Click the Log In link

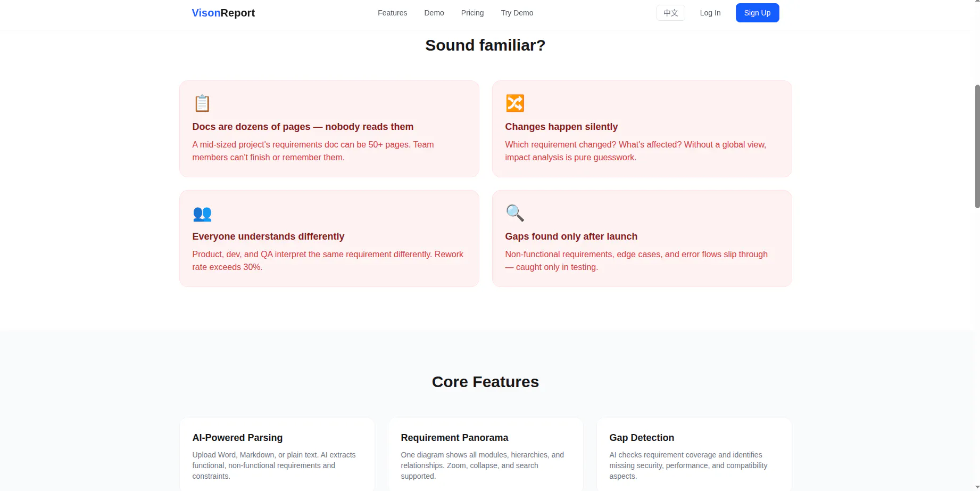[710, 13]
